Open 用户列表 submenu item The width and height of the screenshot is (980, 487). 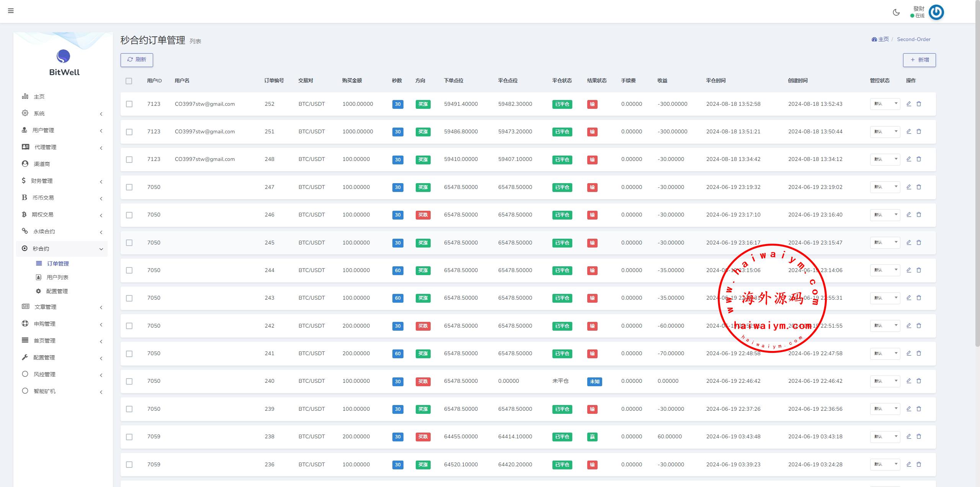pos(57,277)
